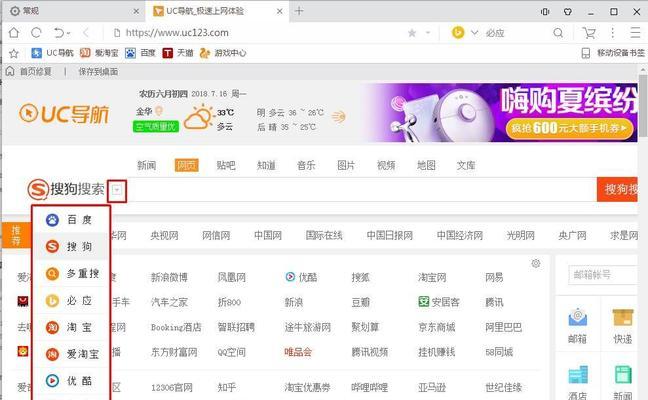
Task: Click the bookmarks bar star icon
Action: click(14, 53)
